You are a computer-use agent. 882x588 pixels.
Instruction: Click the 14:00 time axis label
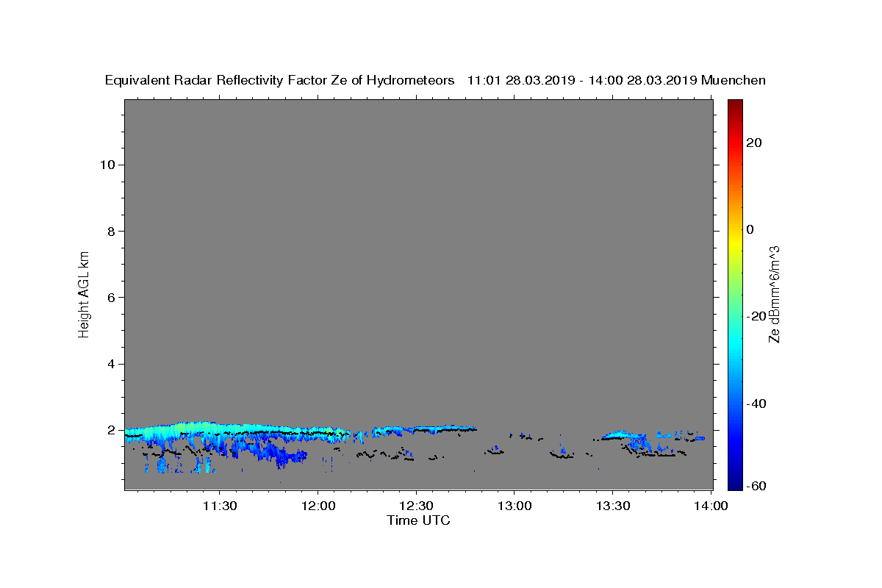click(x=711, y=506)
